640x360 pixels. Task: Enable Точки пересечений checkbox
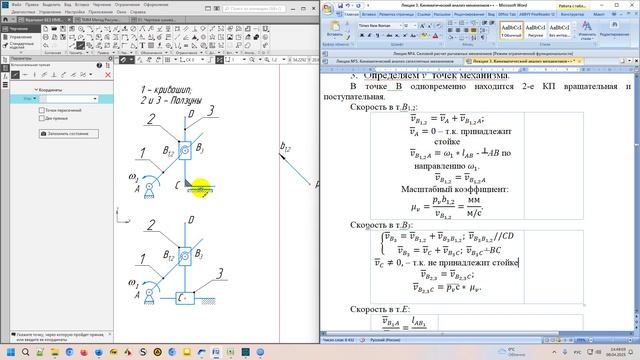[x=41, y=110]
